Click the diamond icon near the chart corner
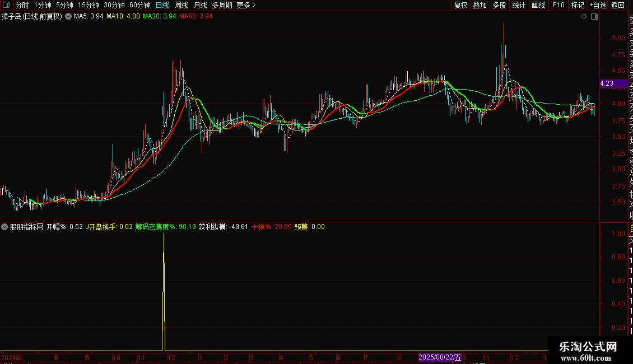 584,16
